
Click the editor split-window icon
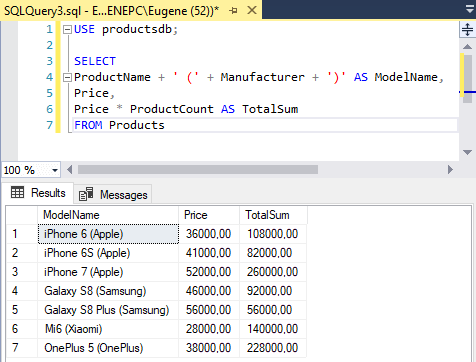point(467,29)
